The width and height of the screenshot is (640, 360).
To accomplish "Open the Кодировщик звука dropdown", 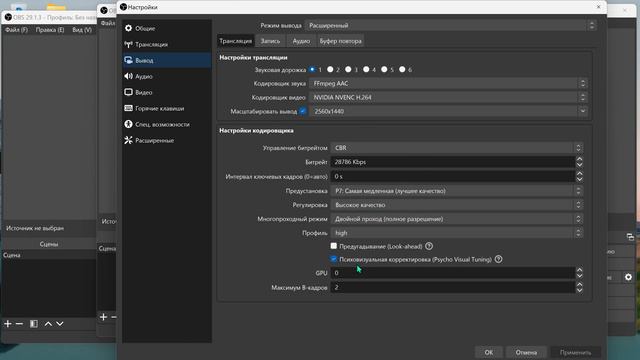I will point(448,83).
